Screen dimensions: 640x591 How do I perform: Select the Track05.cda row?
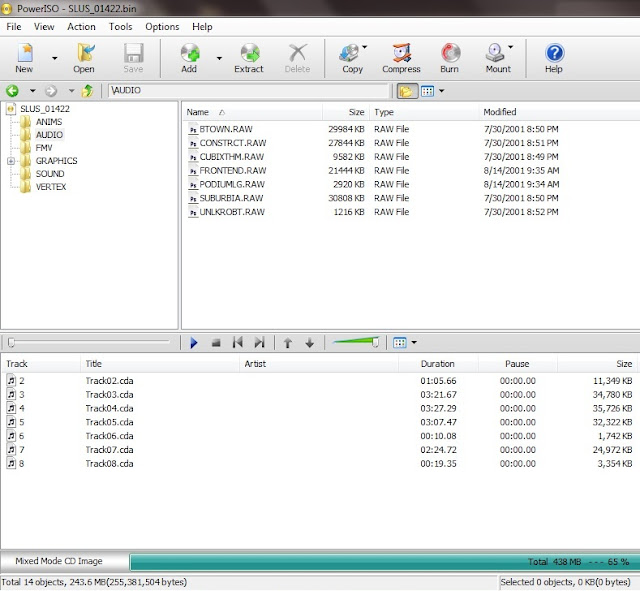point(319,422)
